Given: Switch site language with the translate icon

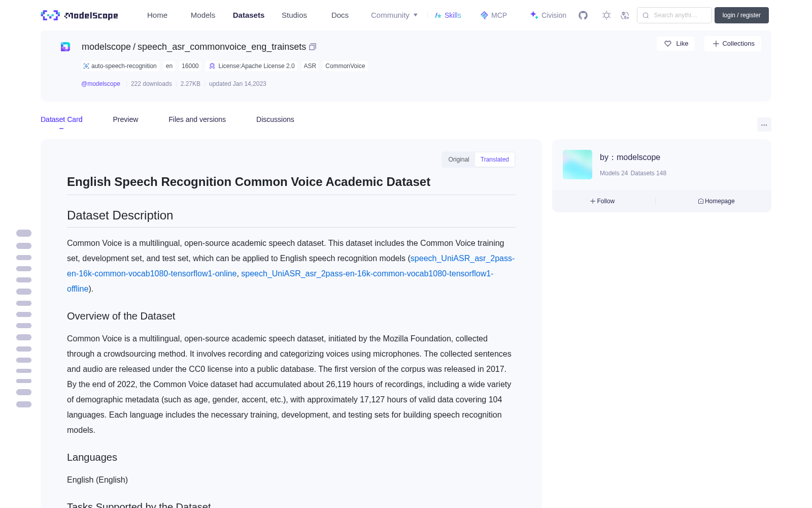Looking at the screenshot, I should click(x=625, y=15).
